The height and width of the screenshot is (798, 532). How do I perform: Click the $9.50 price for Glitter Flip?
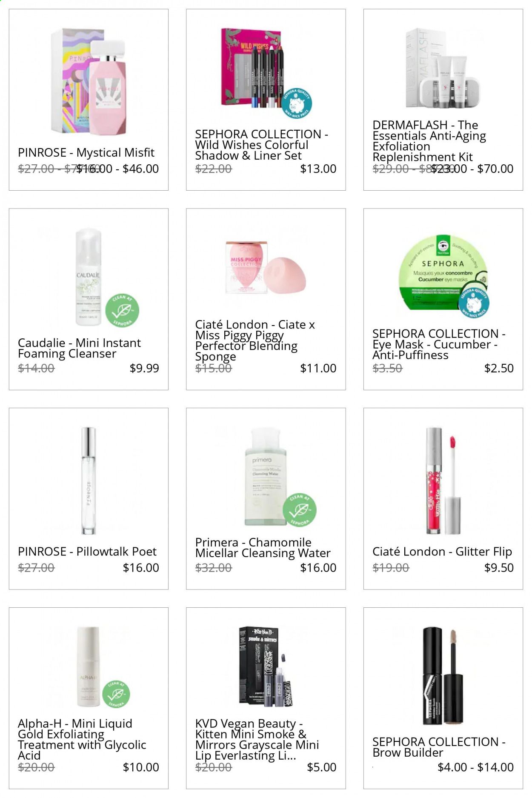[499, 568]
